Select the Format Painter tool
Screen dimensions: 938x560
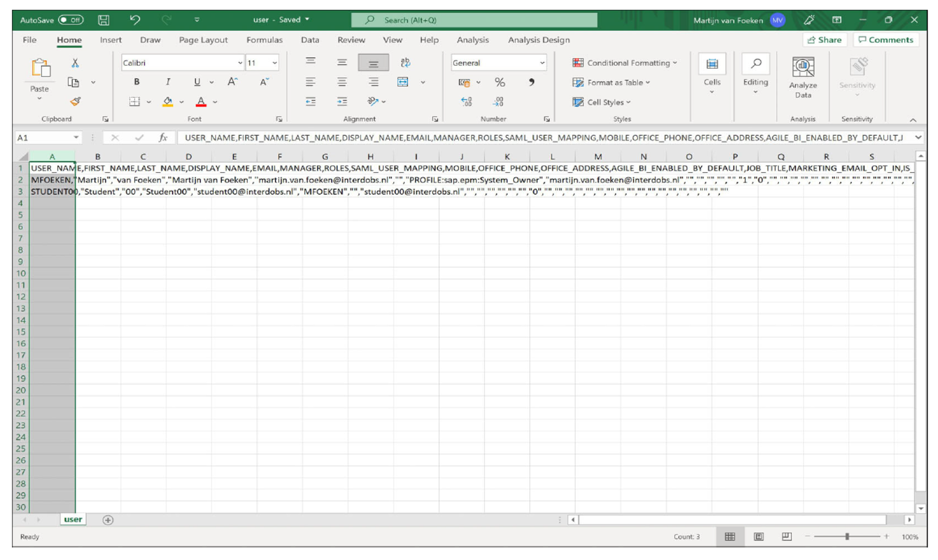(x=76, y=102)
